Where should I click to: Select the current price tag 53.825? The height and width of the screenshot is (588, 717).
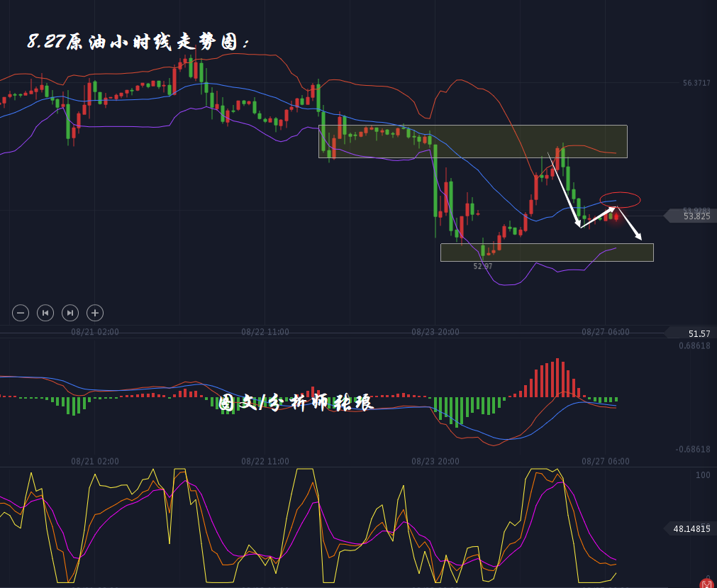coord(695,216)
